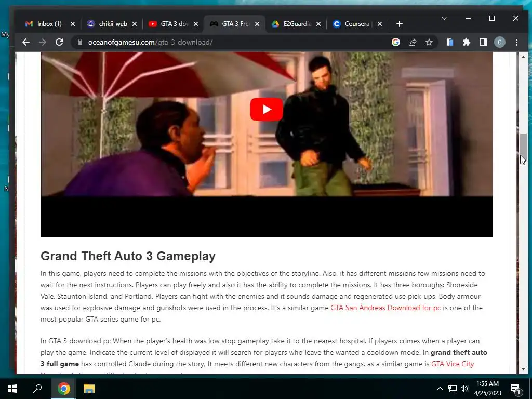Close the E2Guardian tab
532x399 pixels.
coord(318,24)
